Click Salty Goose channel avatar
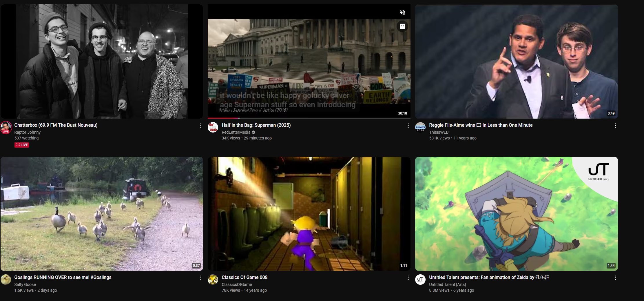644x301 pixels. (6, 280)
